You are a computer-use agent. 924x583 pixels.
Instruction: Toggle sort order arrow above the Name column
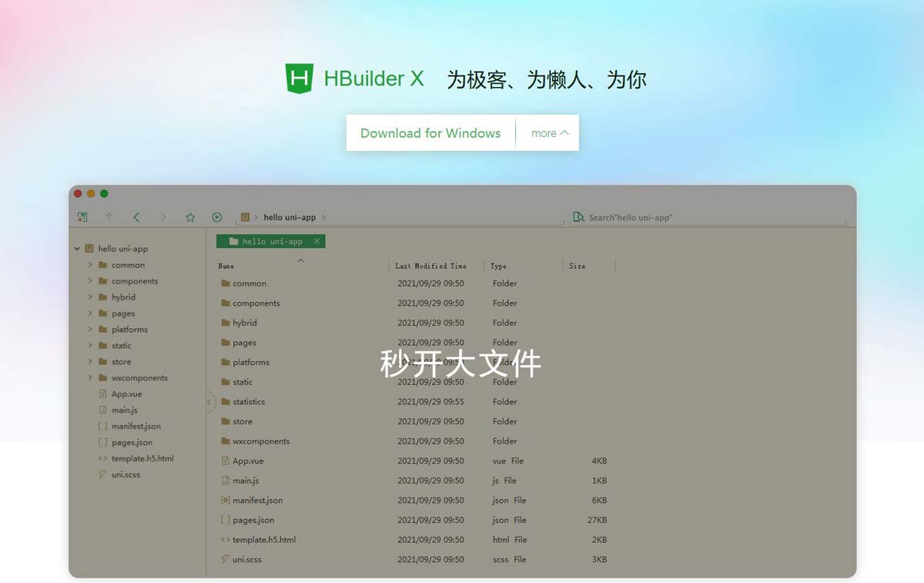point(301,260)
